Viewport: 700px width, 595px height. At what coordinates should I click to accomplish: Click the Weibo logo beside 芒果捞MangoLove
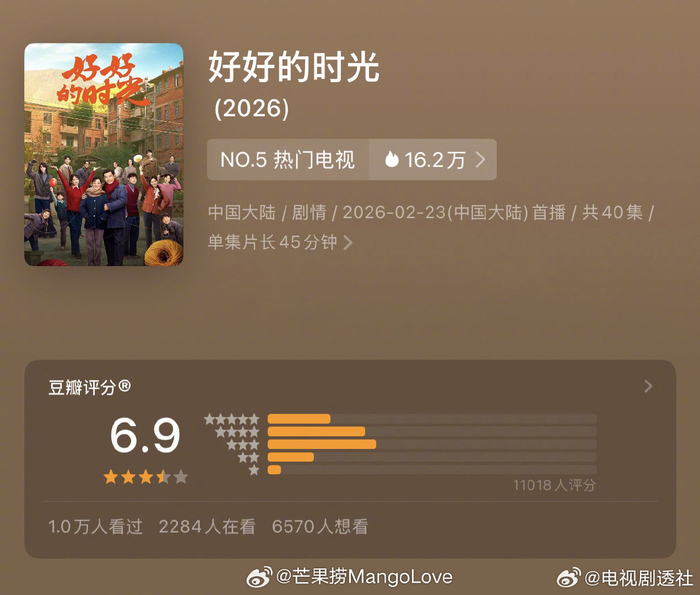(x=259, y=577)
